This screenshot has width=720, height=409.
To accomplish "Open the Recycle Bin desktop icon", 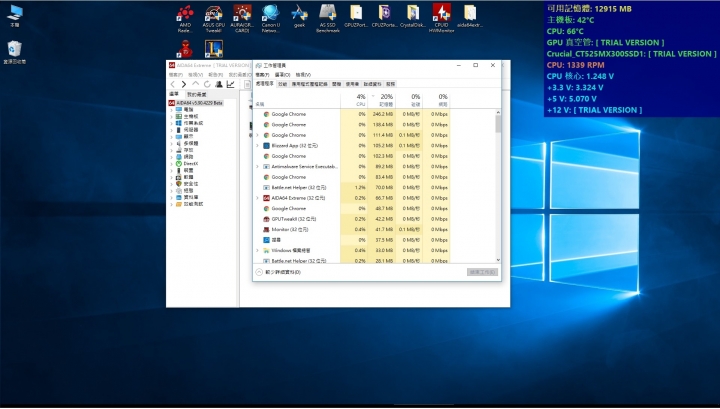I will [15, 52].
